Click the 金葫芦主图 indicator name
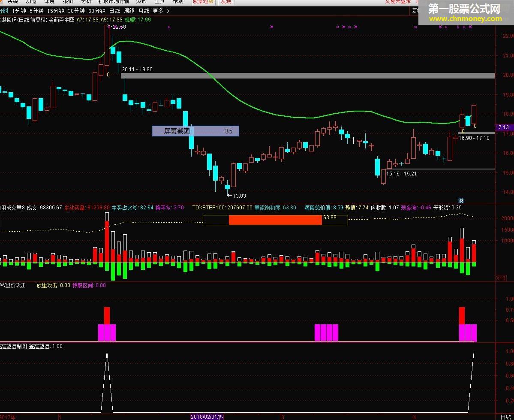514x420 pixels. (x=62, y=20)
